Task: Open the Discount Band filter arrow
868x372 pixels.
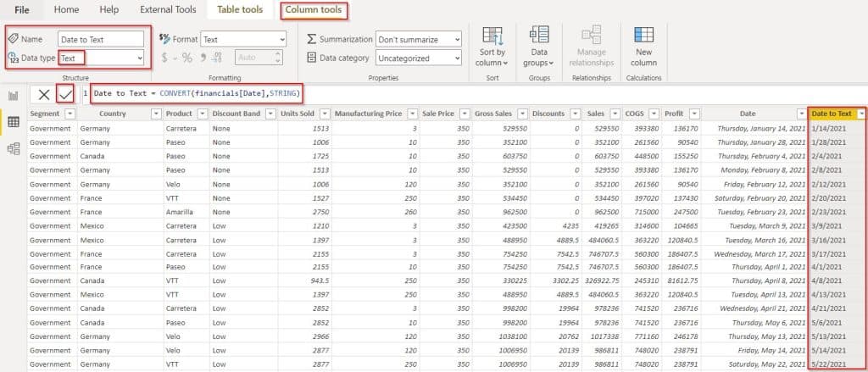Action: coord(270,114)
